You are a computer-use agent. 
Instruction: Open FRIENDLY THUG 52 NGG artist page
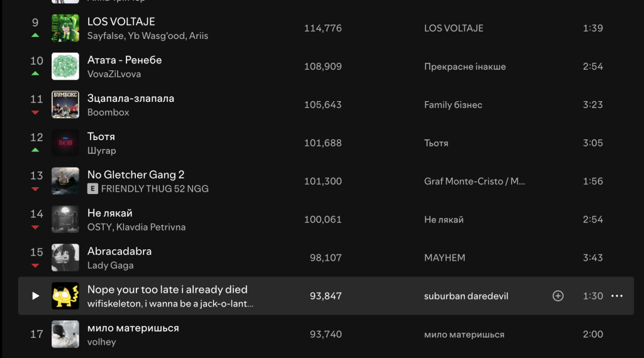(155, 188)
